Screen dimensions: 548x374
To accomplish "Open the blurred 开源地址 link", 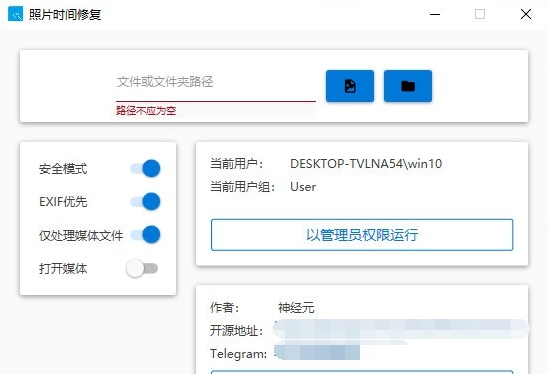I will point(401,330).
